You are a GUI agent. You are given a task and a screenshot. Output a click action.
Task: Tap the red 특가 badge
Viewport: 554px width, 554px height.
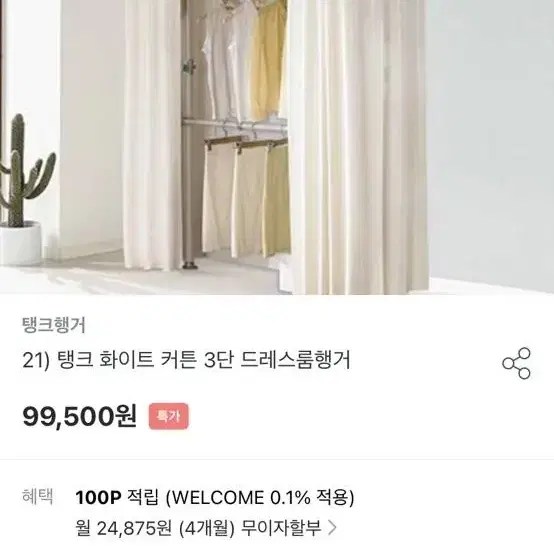click(x=169, y=417)
